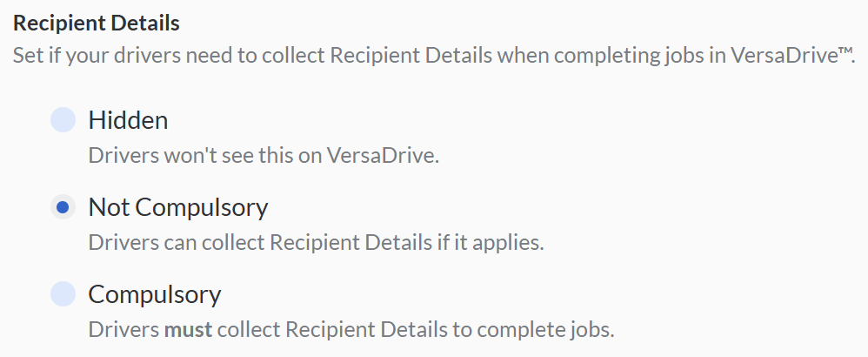The image size is (868, 357).
Task: Click "Drivers can collect Recipient Details" description
Action: 316,242
